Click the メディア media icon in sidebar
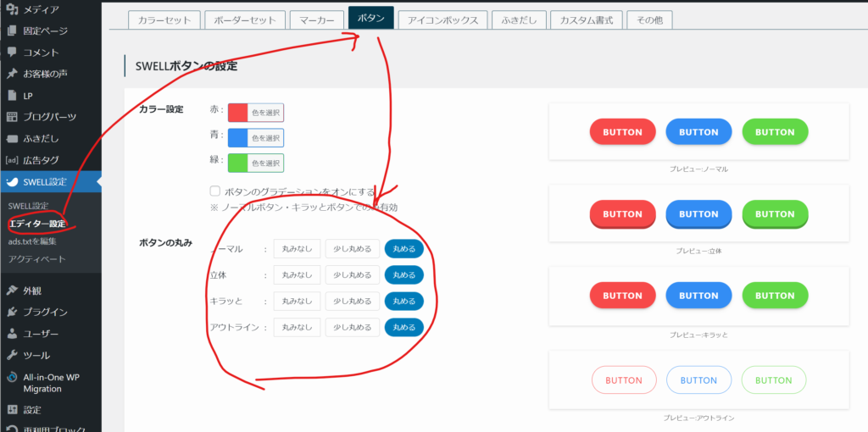 pos(12,9)
